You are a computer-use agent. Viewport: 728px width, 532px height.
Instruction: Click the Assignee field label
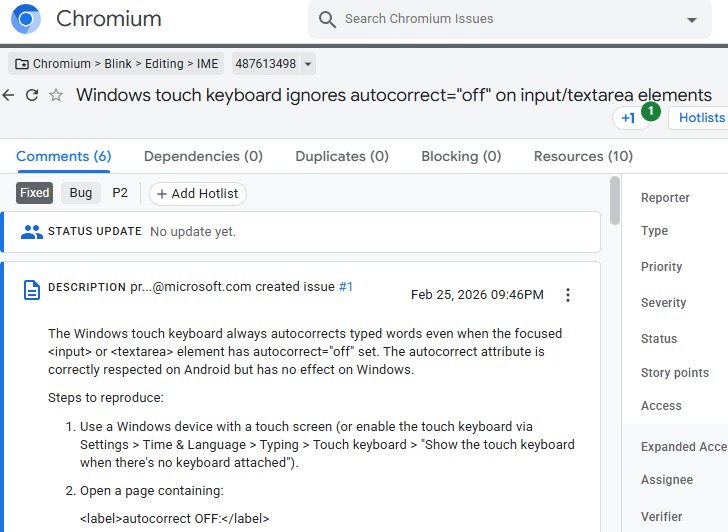point(667,480)
